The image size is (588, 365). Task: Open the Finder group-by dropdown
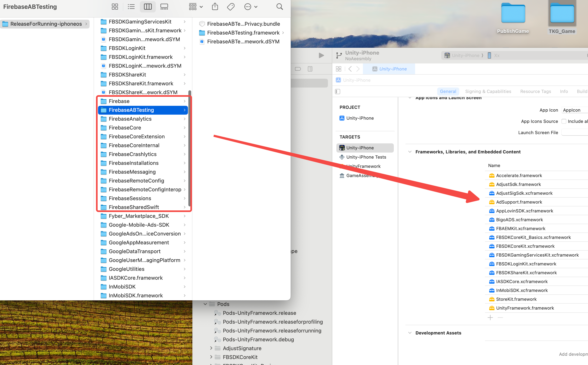coord(196,6)
